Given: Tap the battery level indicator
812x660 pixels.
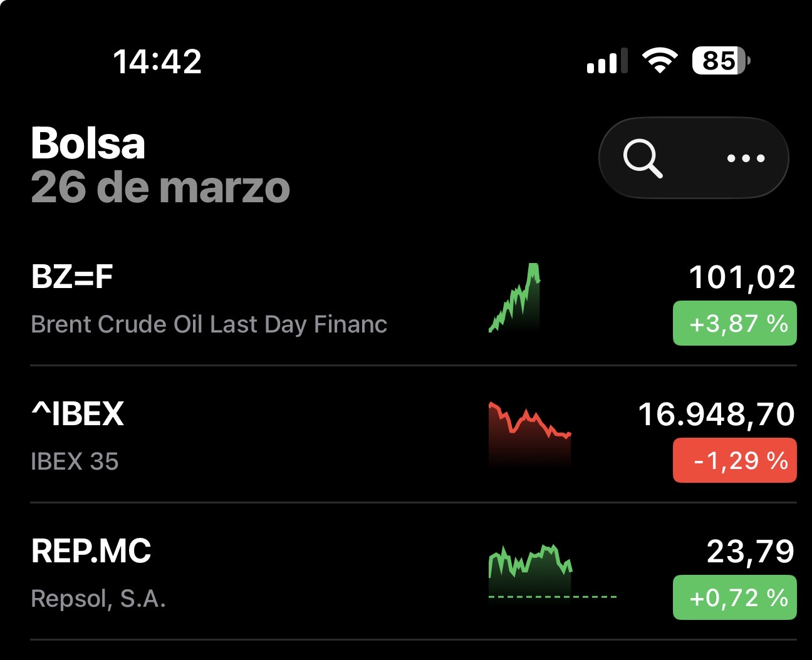Looking at the screenshot, I should click(721, 61).
